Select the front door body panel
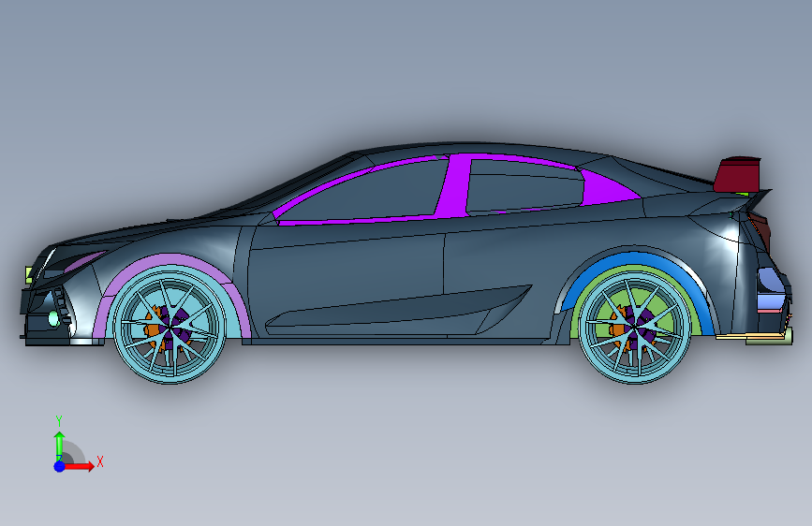This screenshot has width=812, height=526. point(346,274)
